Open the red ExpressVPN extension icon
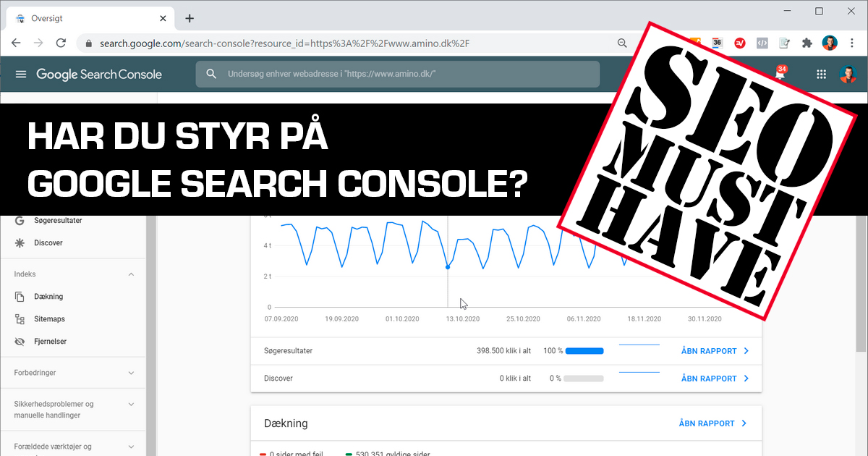868x456 pixels. (x=740, y=43)
